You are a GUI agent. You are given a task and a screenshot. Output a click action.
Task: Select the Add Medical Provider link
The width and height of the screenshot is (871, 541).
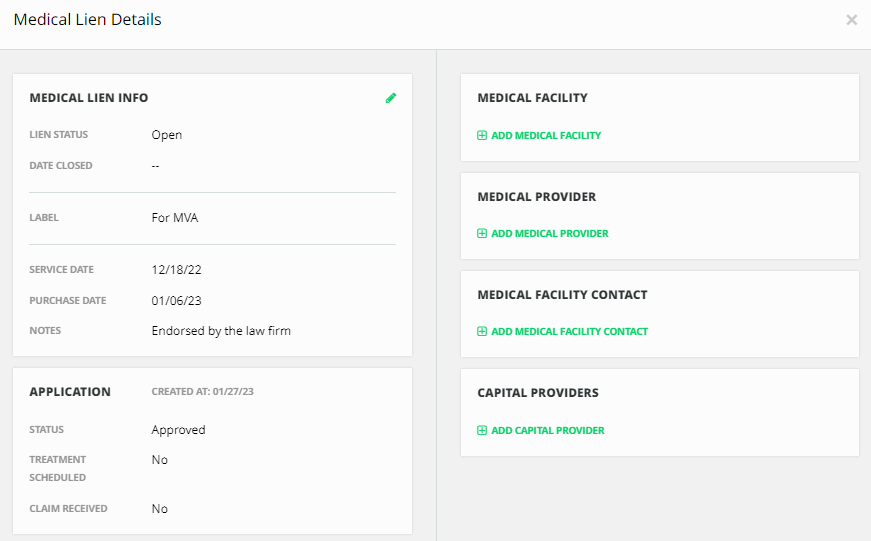[549, 234]
